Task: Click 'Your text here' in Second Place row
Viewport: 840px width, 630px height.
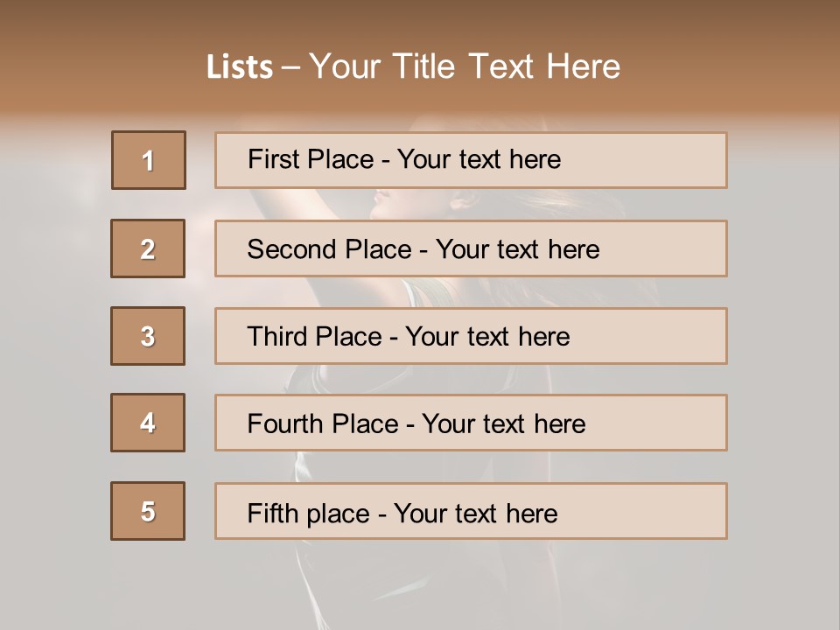Action: pyautogui.click(x=517, y=249)
